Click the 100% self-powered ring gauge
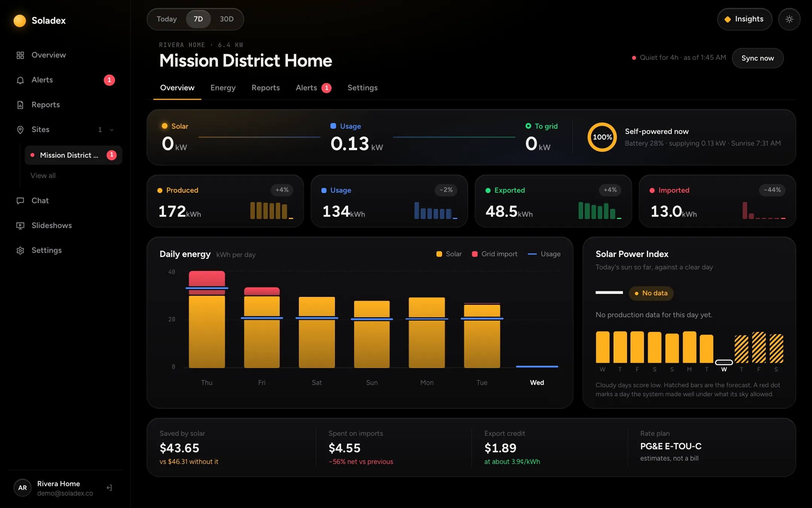 click(x=602, y=137)
